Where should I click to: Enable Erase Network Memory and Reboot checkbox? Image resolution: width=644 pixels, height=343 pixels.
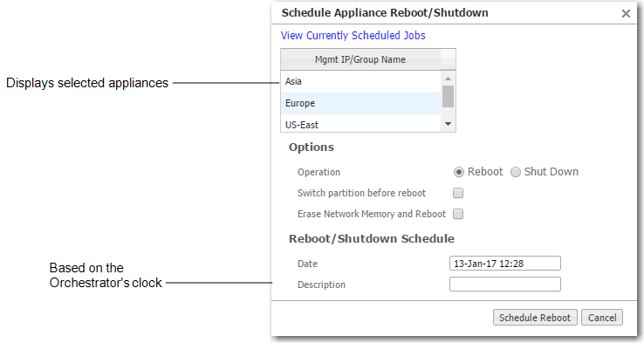pyautogui.click(x=458, y=214)
